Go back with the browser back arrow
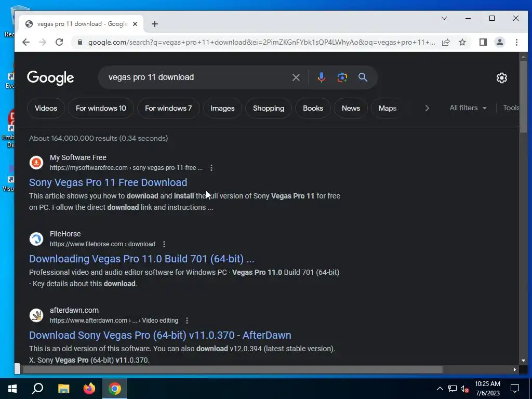Image resolution: width=532 pixels, height=399 pixels. (x=26, y=42)
